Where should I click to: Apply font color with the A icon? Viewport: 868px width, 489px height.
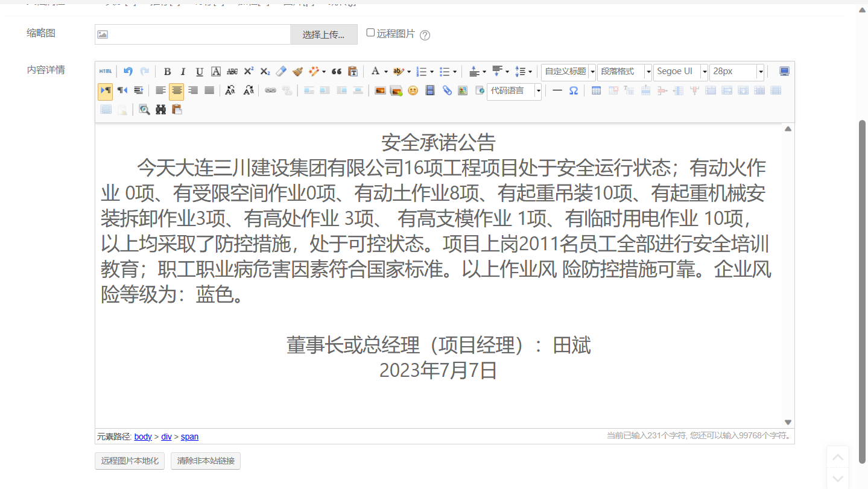pos(375,72)
